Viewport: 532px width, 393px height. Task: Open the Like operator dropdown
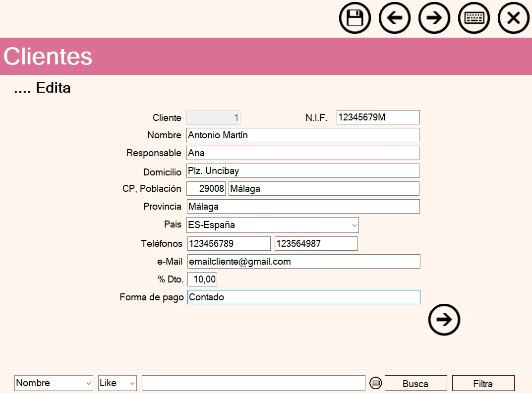[132, 383]
